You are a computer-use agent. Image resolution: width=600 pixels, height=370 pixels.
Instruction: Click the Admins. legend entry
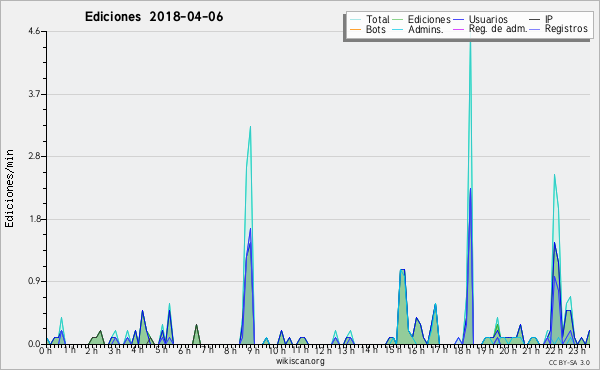[418, 29]
